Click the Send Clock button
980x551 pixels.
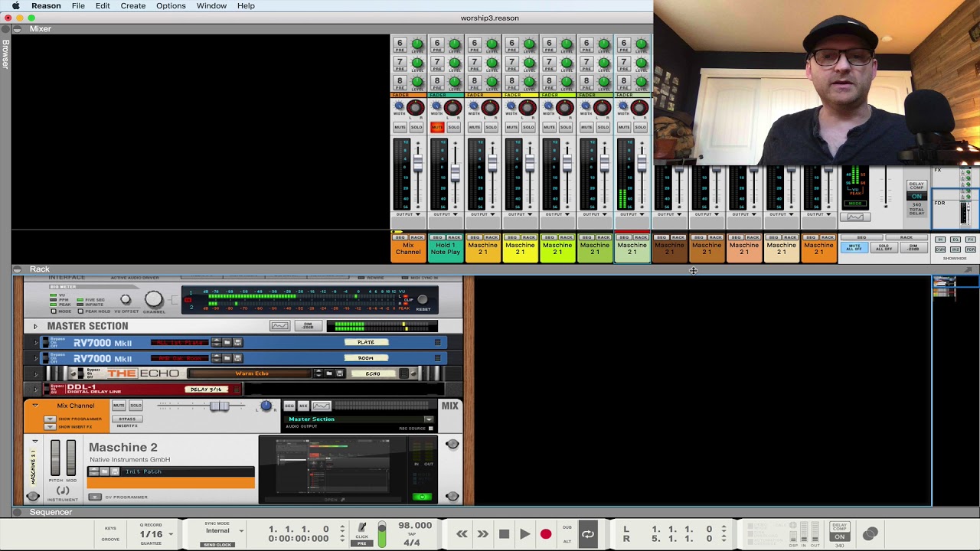[217, 544]
